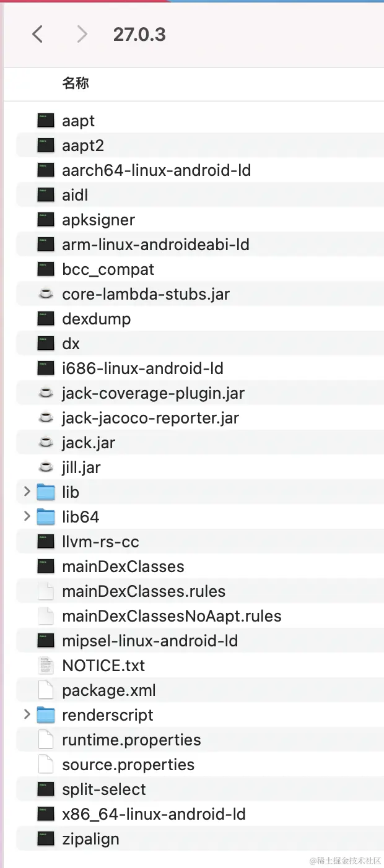Viewport: 384px width, 868px height.
Task: Select the jill.jar Java icon
Action: coord(46,467)
